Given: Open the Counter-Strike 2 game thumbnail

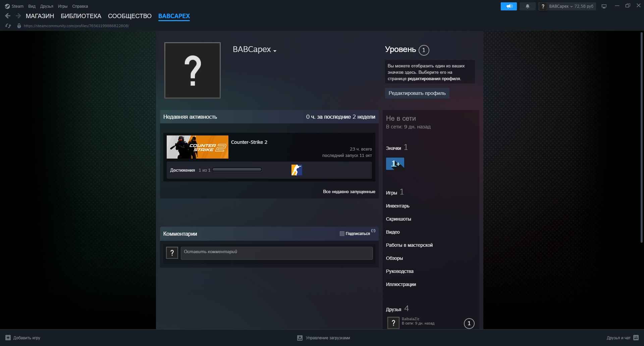Looking at the screenshot, I should [x=197, y=147].
